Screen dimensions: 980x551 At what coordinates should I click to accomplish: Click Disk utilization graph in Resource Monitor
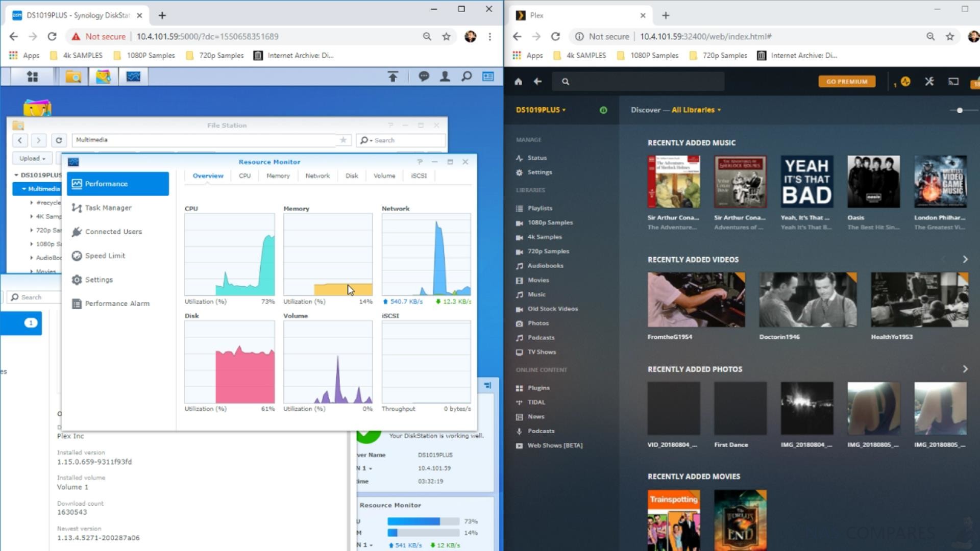(x=230, y=362)
